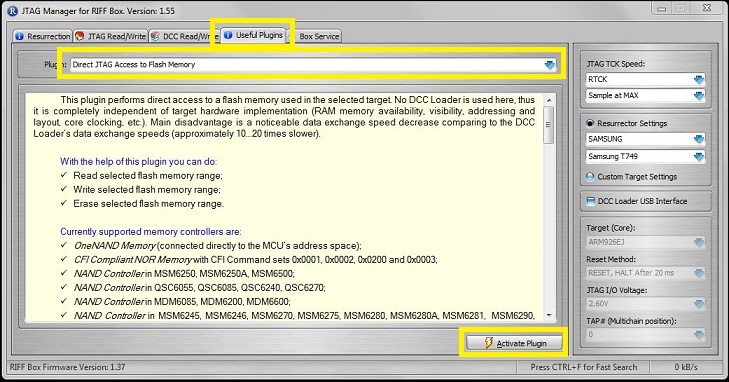Expand the Sample at MAX dropdown
Viewport: 729px width, 382px height.
click(x=646, y=95)
